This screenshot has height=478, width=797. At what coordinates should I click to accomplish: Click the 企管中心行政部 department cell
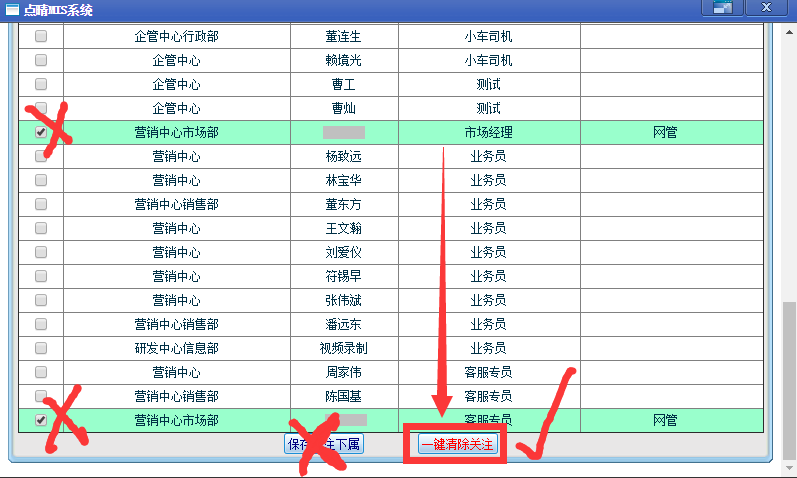[x=176, y=37]
